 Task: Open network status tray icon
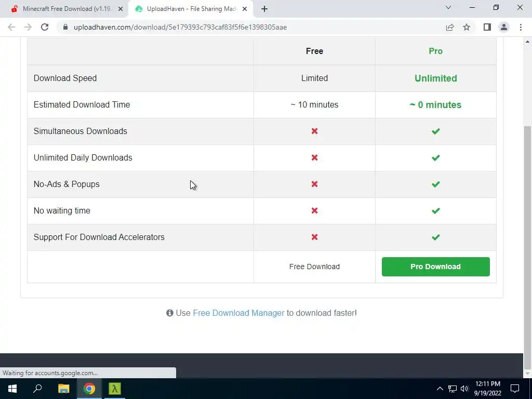pyautogui.click(x=453, y=389)
